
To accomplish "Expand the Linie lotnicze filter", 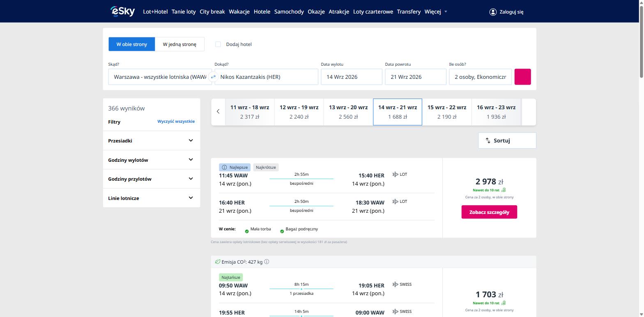I will coord(151,198).
